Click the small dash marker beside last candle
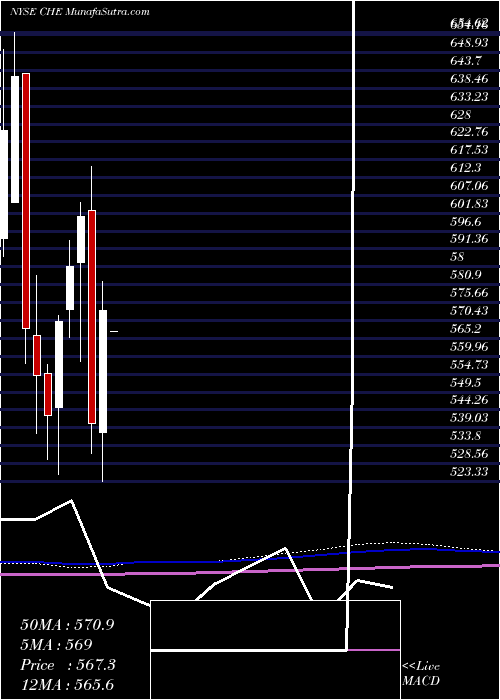The height and width of the screenshot is (700, 500). point(114,331)
